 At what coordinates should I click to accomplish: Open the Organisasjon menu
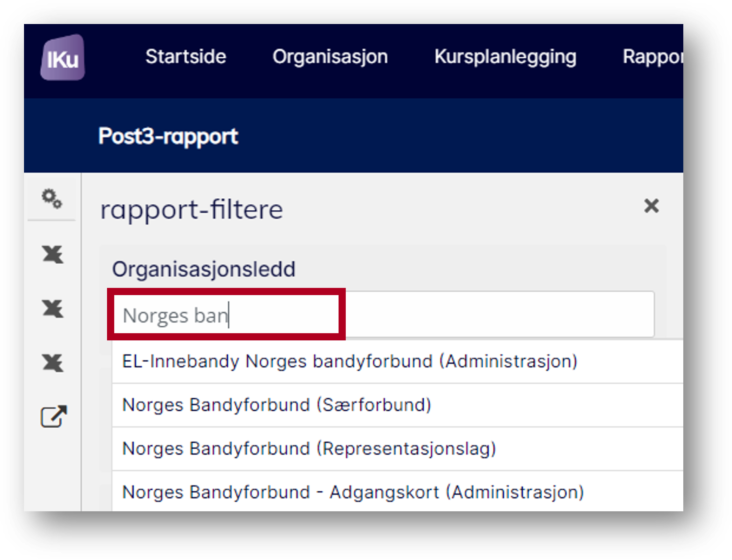330,57
